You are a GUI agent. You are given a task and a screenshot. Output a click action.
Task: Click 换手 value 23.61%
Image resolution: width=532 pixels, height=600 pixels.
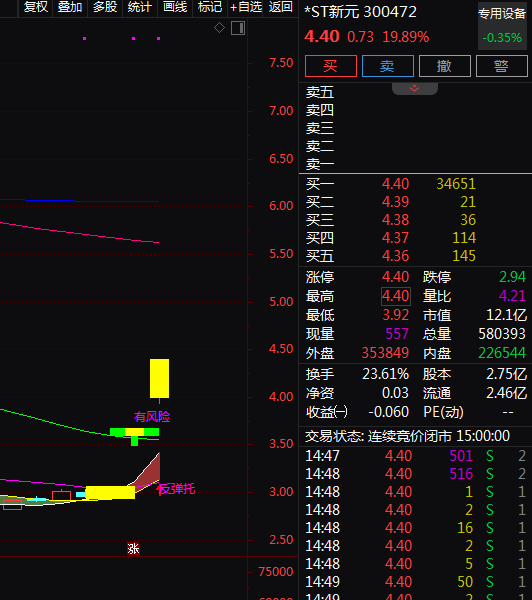click(385, 374)
